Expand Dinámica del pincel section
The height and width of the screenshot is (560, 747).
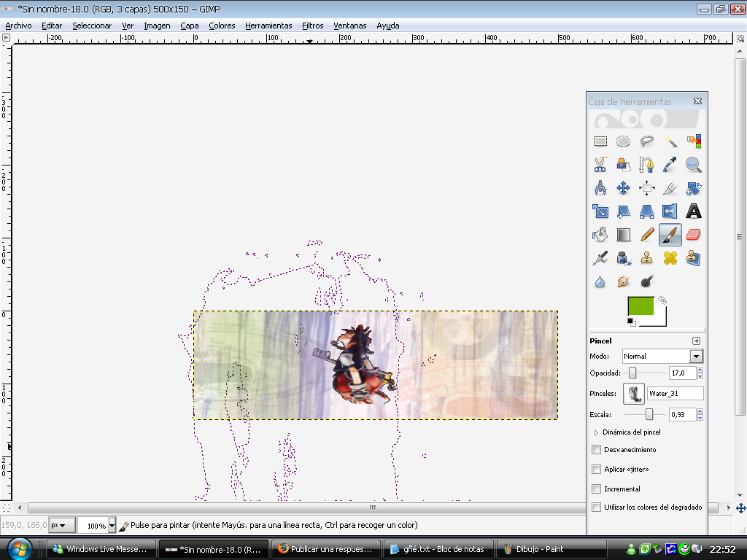point(595,432)
